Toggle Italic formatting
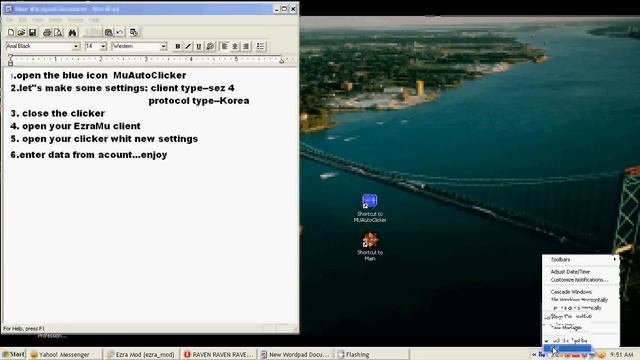This screenshot has width=640, height=360. tap(188, 47)
